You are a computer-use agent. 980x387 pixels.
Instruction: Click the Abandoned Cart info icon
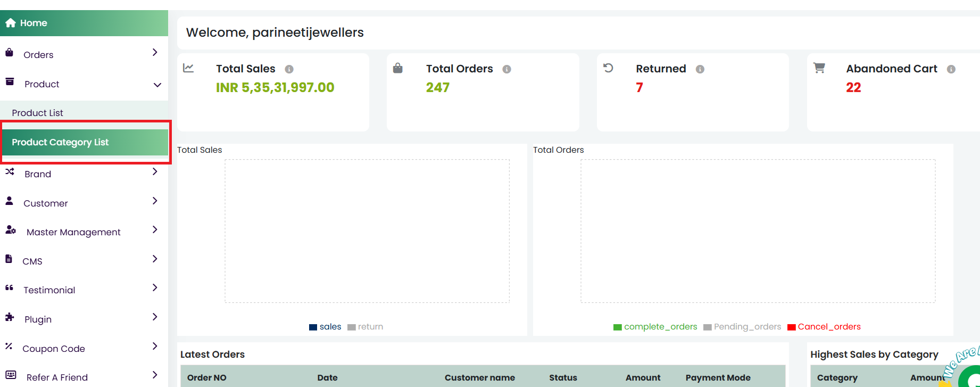pos(951,69)
